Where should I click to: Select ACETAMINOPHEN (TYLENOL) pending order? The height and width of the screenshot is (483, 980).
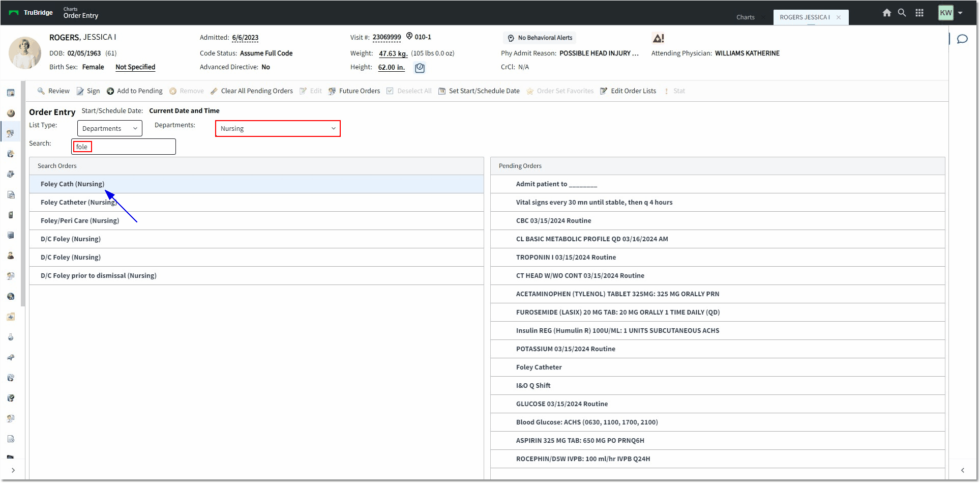pos(718,294)
